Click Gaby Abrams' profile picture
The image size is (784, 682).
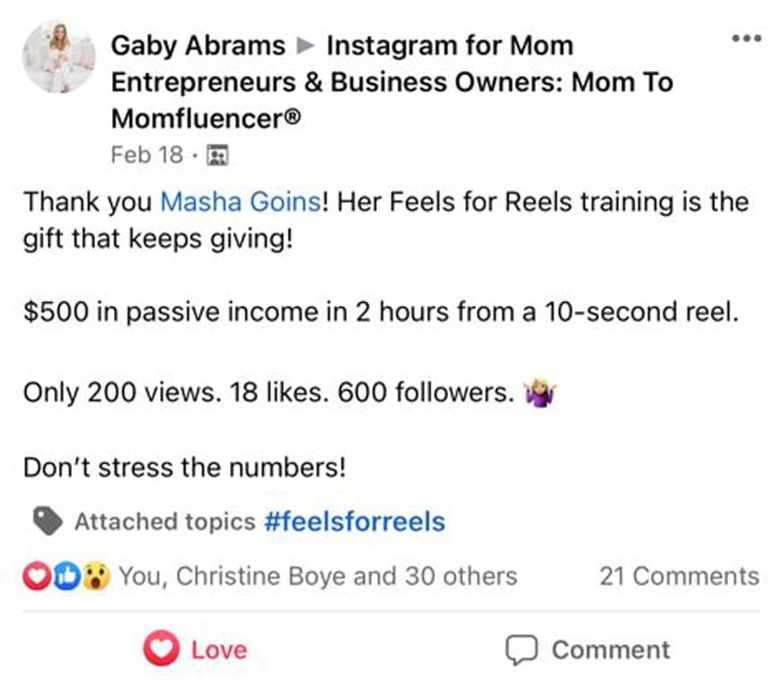point(59,57)
